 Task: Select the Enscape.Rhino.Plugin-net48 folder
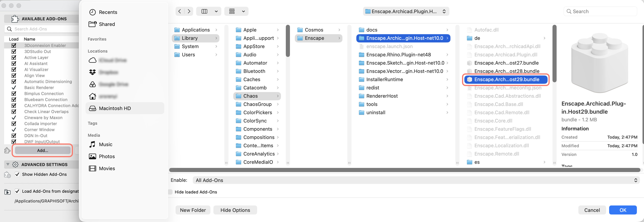click(x=403, y=55)
